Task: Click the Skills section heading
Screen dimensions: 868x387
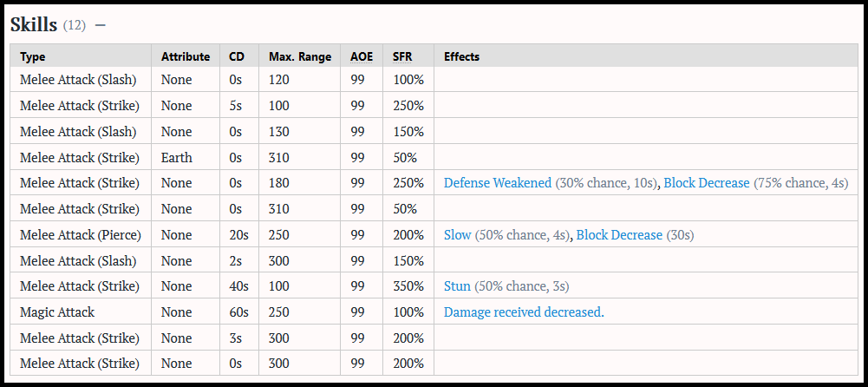Action: pyautogui.click(x=34, y=25)
